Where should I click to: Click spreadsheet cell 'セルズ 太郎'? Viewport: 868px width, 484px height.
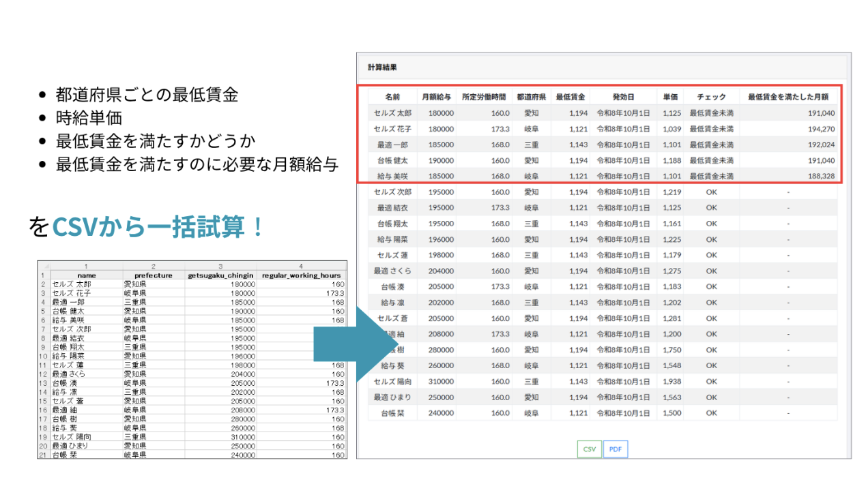(87, 284)
